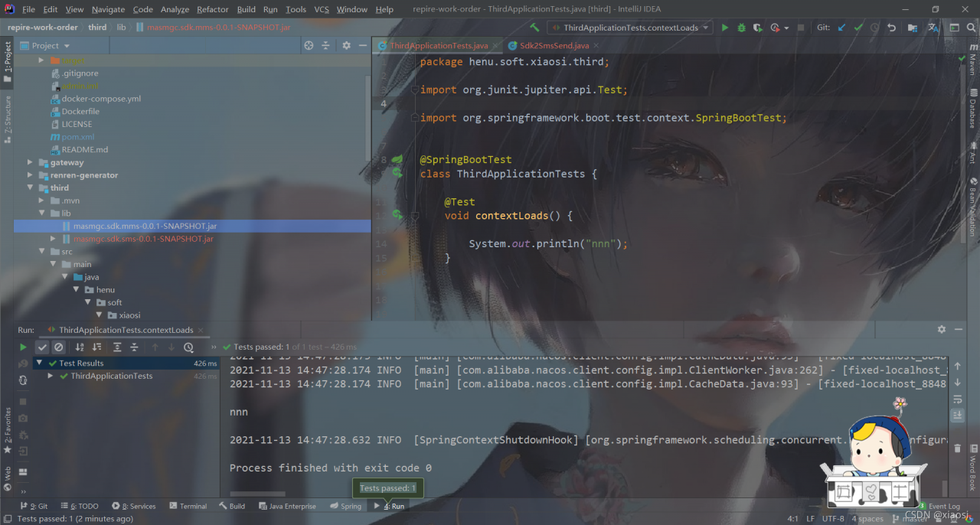
Task: Expand ThirdApplicationTests node in test results
Action: point(51,377)
